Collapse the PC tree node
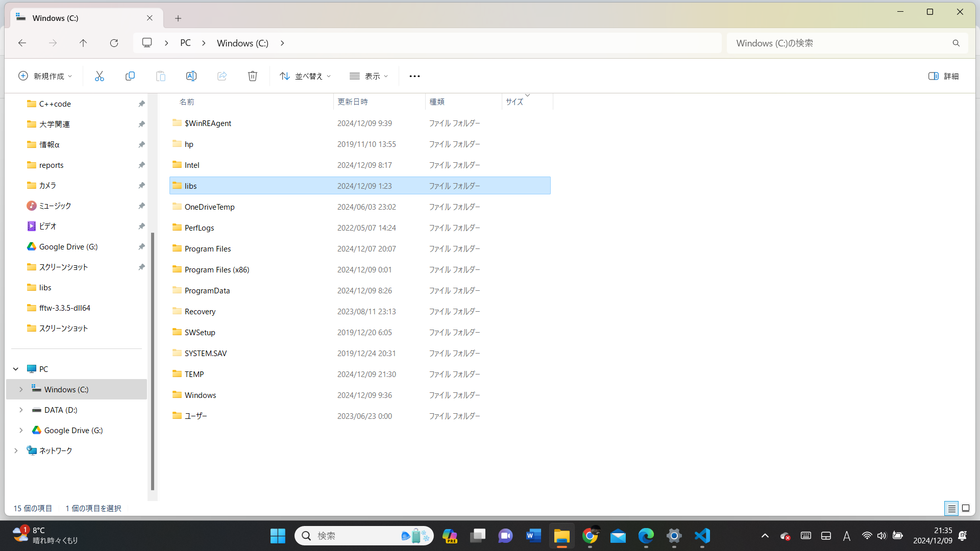The height and width of the screenshot is (551, 980). [16, 369]
